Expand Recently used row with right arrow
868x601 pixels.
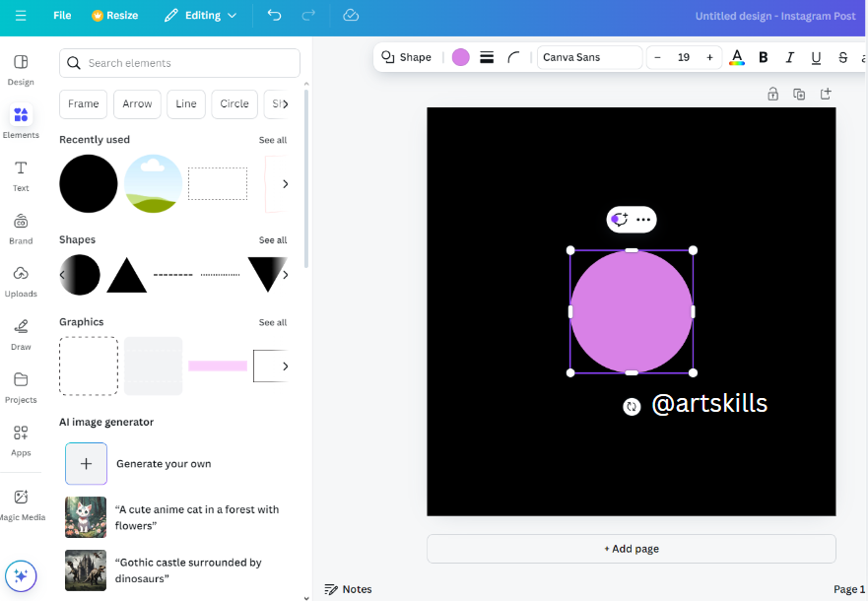click(x=285, y=183)
